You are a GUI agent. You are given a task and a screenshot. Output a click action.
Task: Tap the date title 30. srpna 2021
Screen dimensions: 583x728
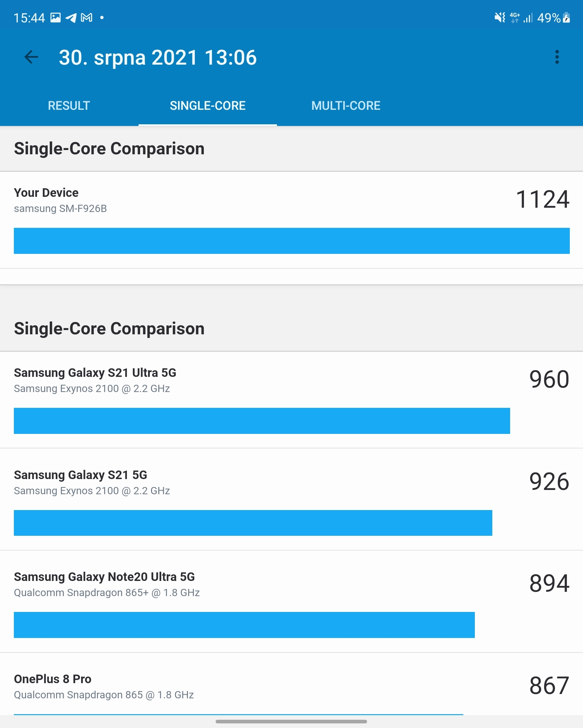(x=158, y=57)
